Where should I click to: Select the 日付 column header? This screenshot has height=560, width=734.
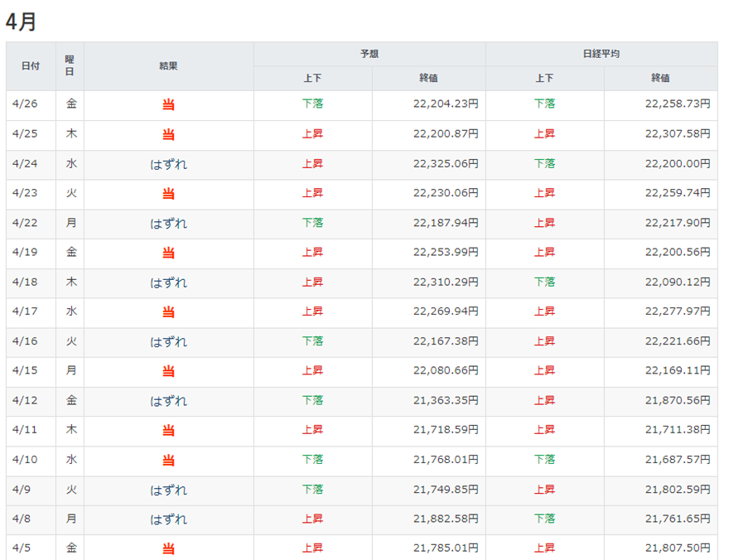pyautogui.click(x=30, y=65)
